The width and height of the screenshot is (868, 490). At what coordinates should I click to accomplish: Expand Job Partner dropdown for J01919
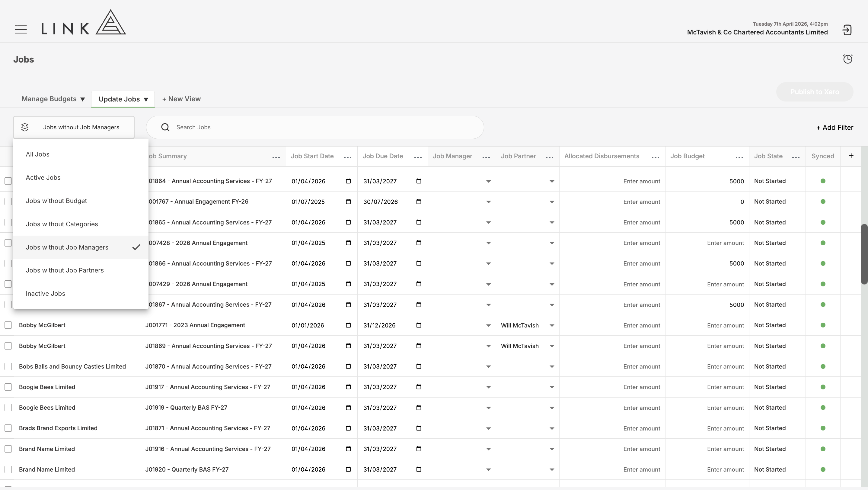tap(552, 408)
